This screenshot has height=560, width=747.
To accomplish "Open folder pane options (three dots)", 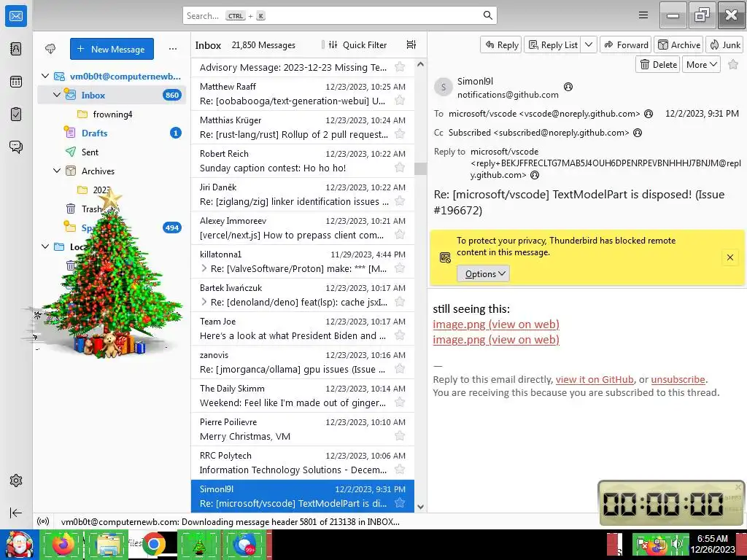I will click(173, 49).
